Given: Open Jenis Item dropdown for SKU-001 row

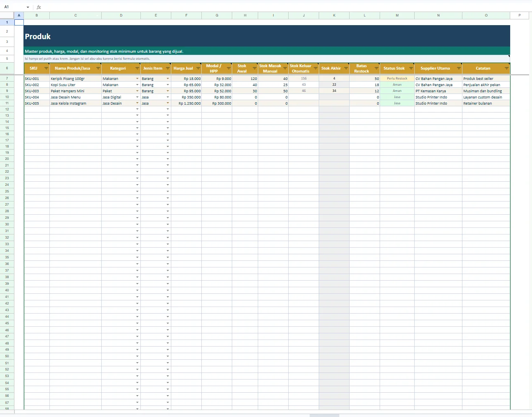Looking at the screenshot, I should tap(168, 79).
